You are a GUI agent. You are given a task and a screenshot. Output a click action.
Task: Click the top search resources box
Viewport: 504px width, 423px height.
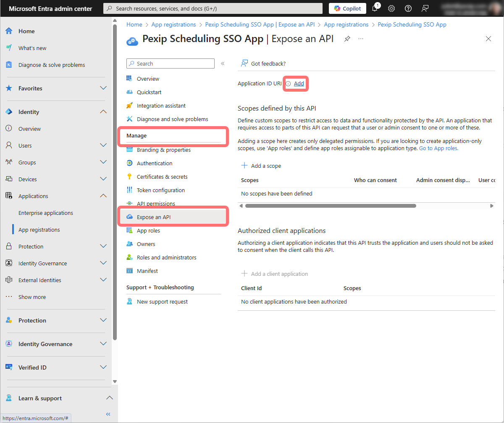point(213,8)
